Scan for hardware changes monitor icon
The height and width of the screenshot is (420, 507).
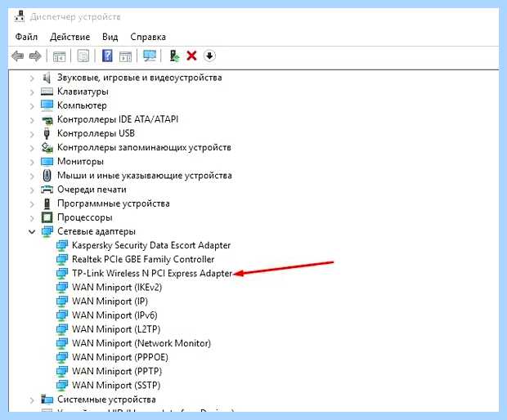[x=150, y=56]
